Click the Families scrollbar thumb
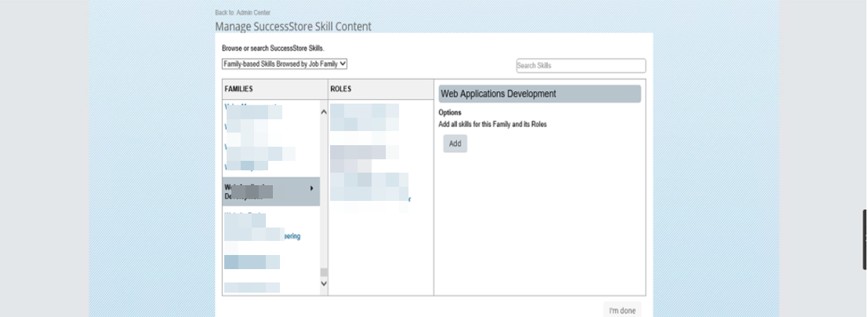868x317 pixels. coord(324,272)
